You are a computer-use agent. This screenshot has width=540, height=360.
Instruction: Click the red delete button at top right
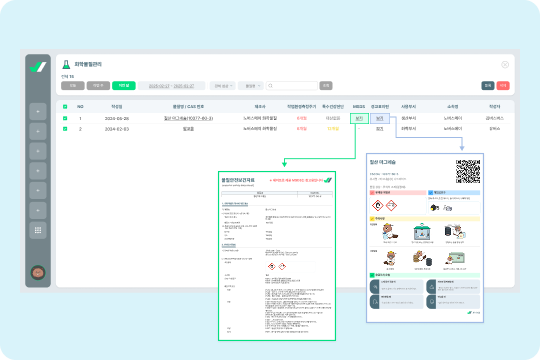pyautogui.click(x=503, y=85)
